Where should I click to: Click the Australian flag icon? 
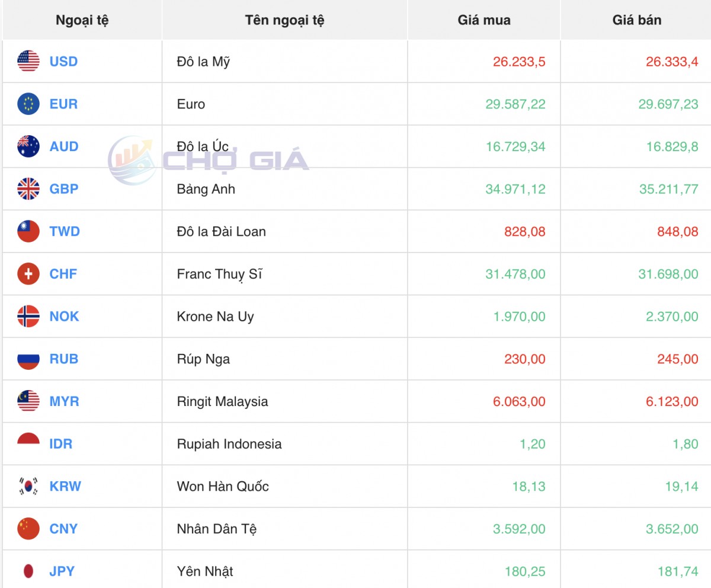point(28,146)
